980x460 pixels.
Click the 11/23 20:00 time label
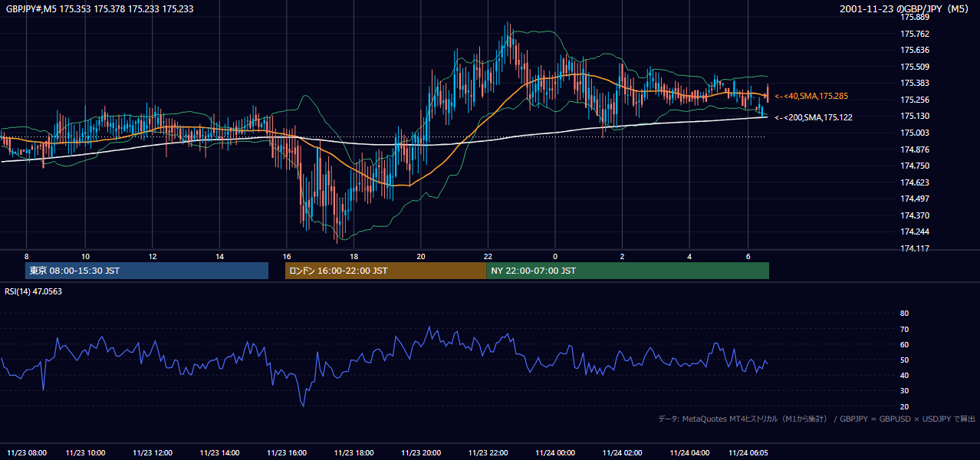[421, 453]
